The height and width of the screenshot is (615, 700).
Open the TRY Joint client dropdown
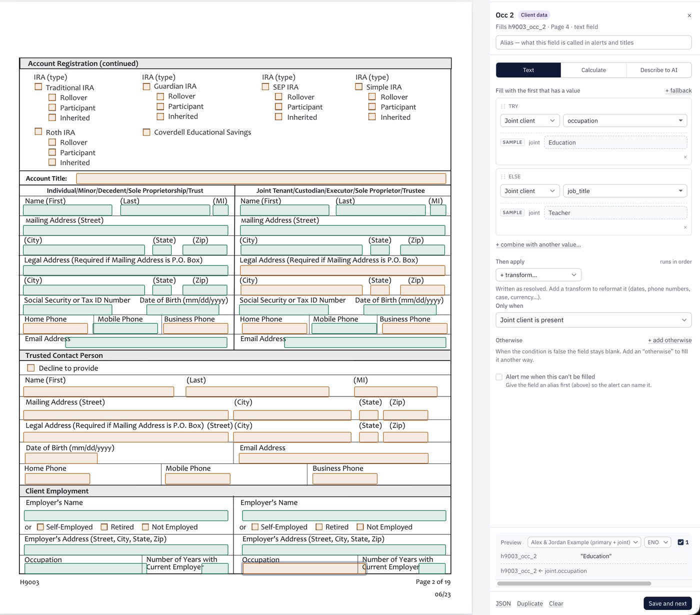(x=530, y=120)
